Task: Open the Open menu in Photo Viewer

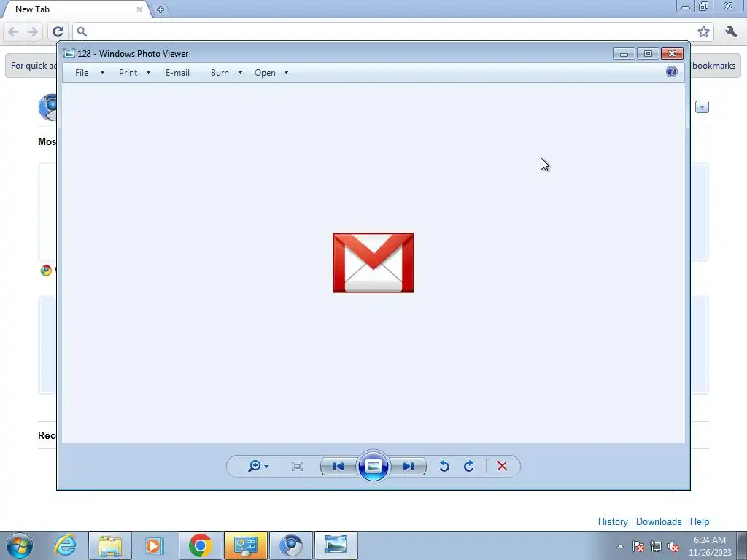Action: 265,73
